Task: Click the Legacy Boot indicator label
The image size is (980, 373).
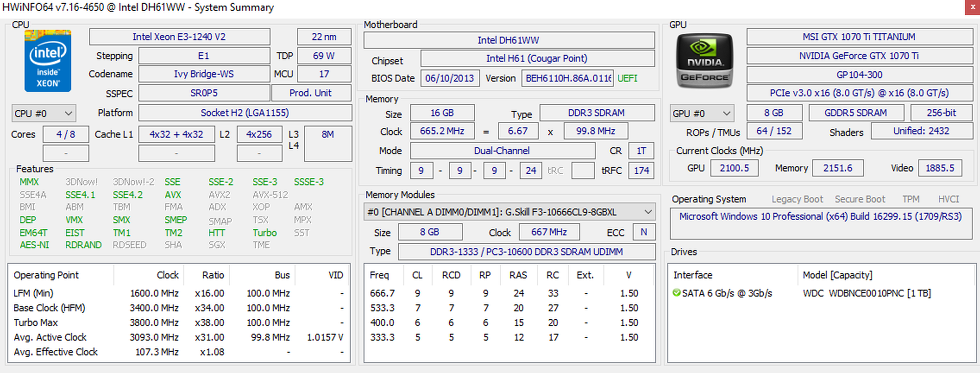Action: (797, 199)
